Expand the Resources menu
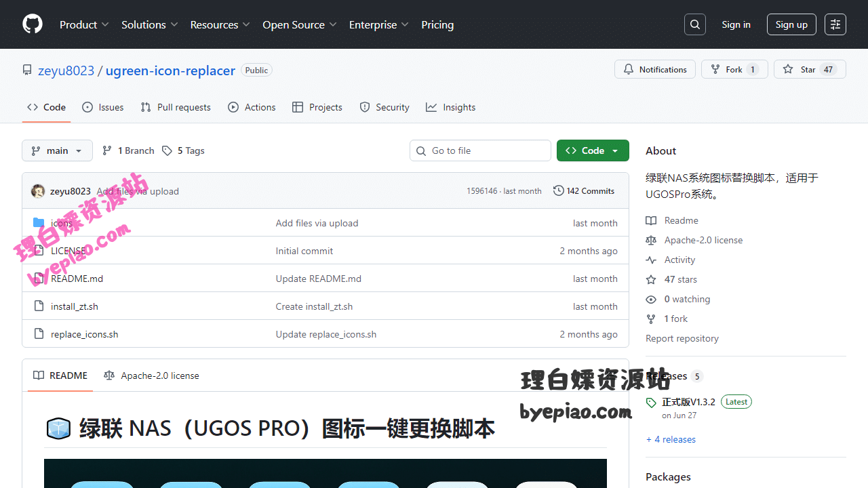The width and height of the screenshot is (868, 488). point(220,24)
